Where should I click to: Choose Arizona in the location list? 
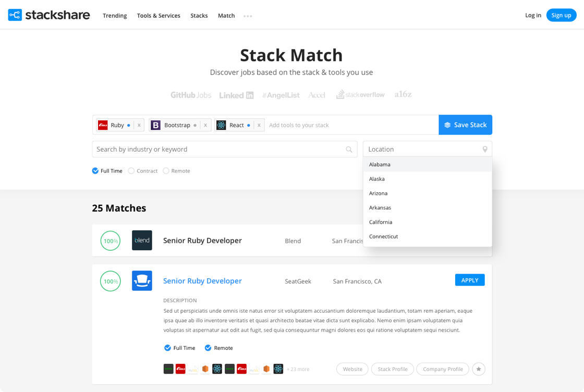tap(428, 193)
